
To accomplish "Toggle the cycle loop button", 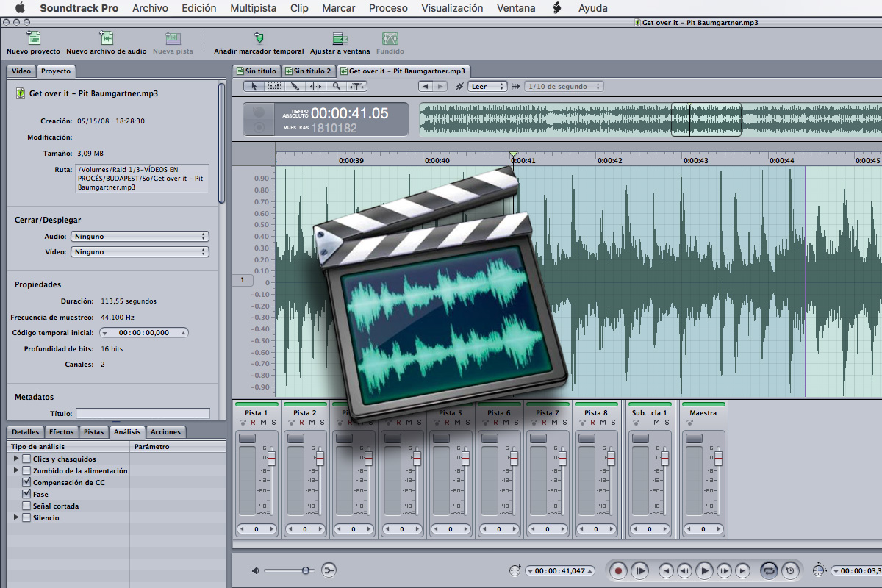I will click(x=769, y=570).
